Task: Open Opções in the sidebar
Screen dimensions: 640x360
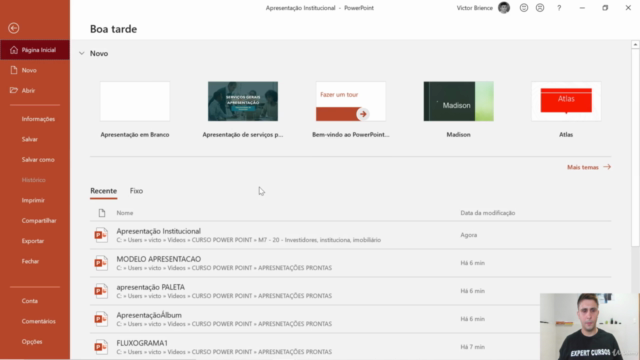Action: [32, 342]
